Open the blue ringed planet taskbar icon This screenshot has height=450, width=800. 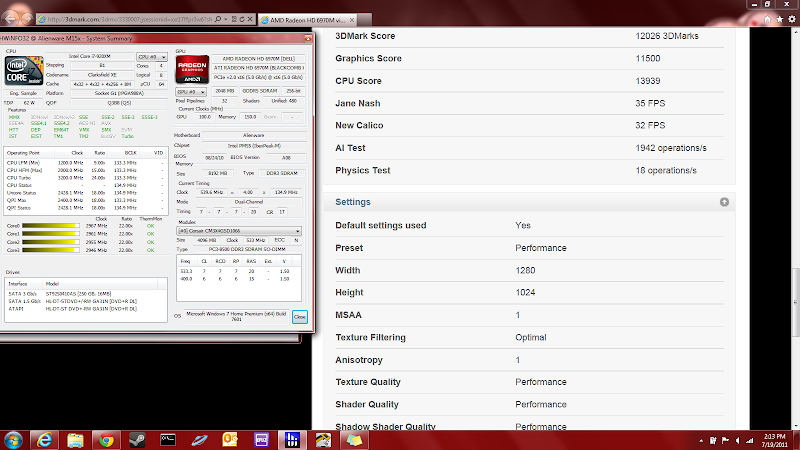(x=199, y=440)
